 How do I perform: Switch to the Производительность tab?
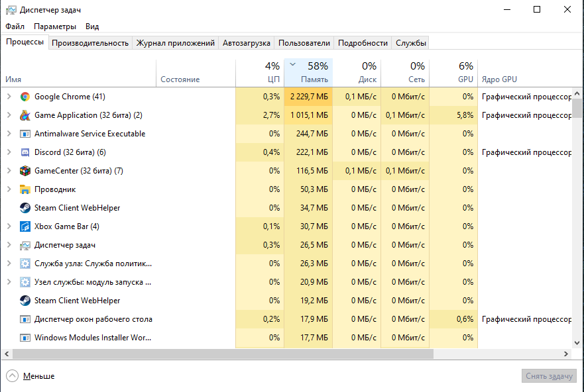click(89, 43)
